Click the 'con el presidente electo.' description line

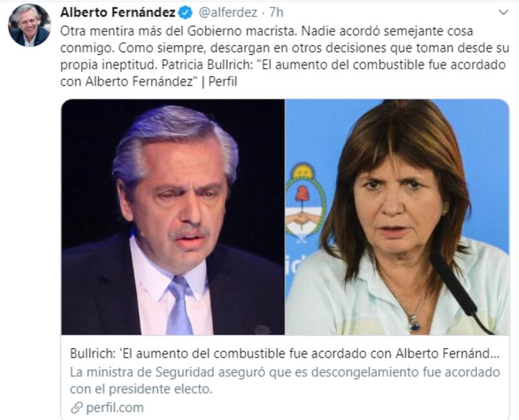pos(141,389)
